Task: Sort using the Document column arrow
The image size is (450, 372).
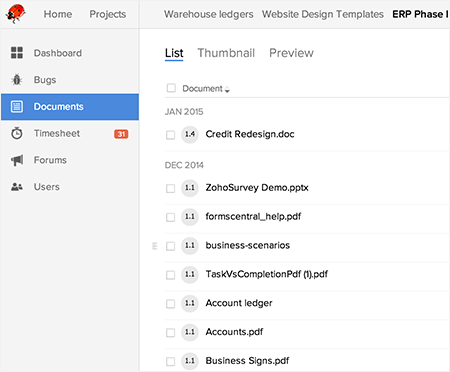Action: click(x=227, y=89)
